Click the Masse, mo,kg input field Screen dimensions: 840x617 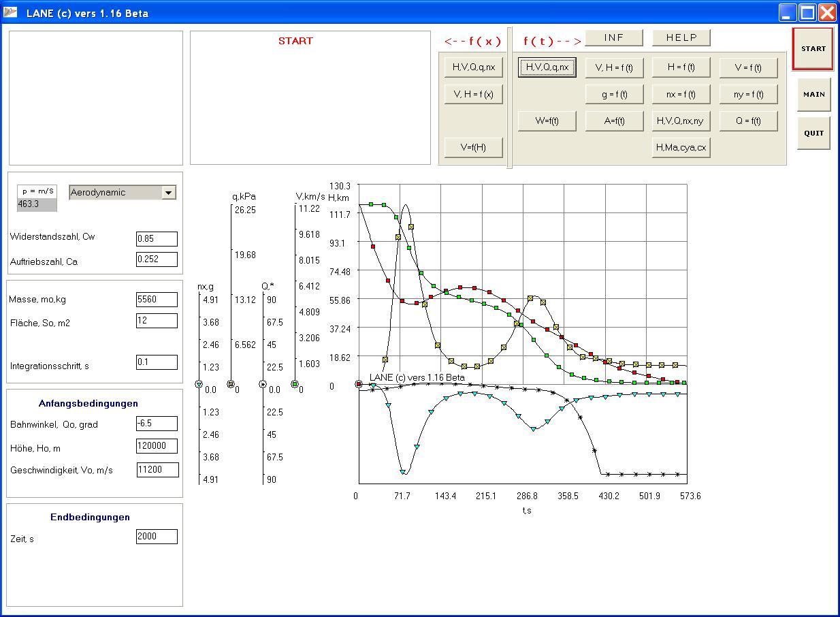(157, 299)
